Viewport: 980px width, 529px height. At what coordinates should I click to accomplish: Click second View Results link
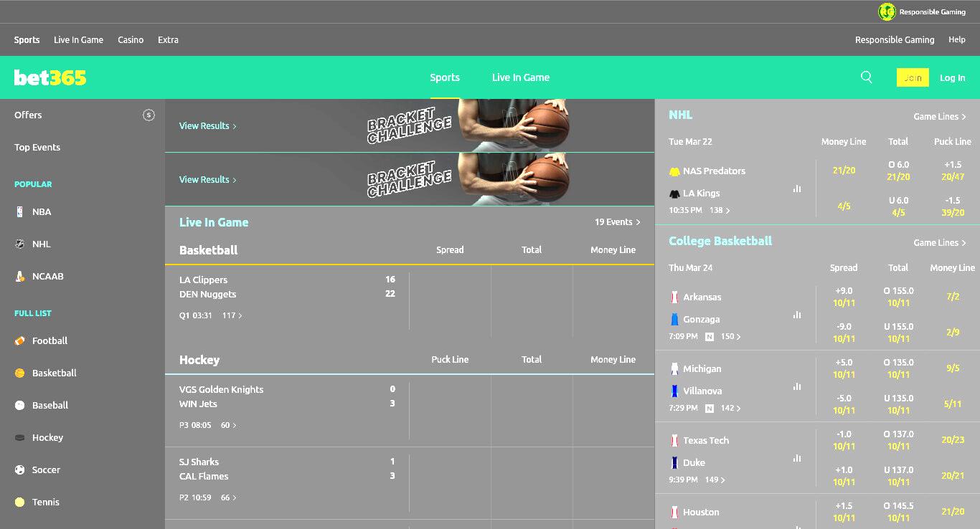(x=208, y=179)
